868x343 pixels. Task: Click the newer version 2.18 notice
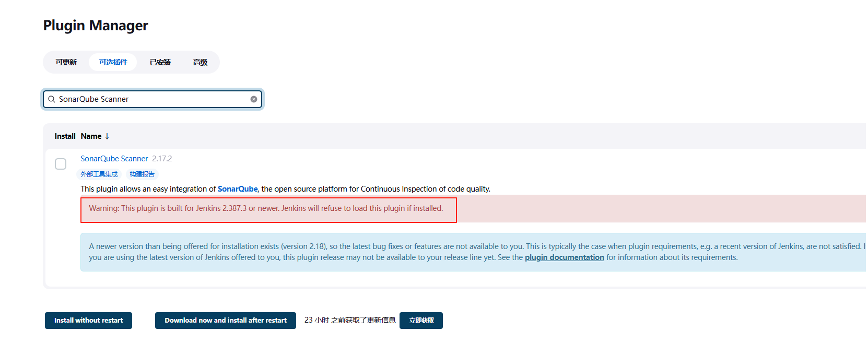point(473,252)
